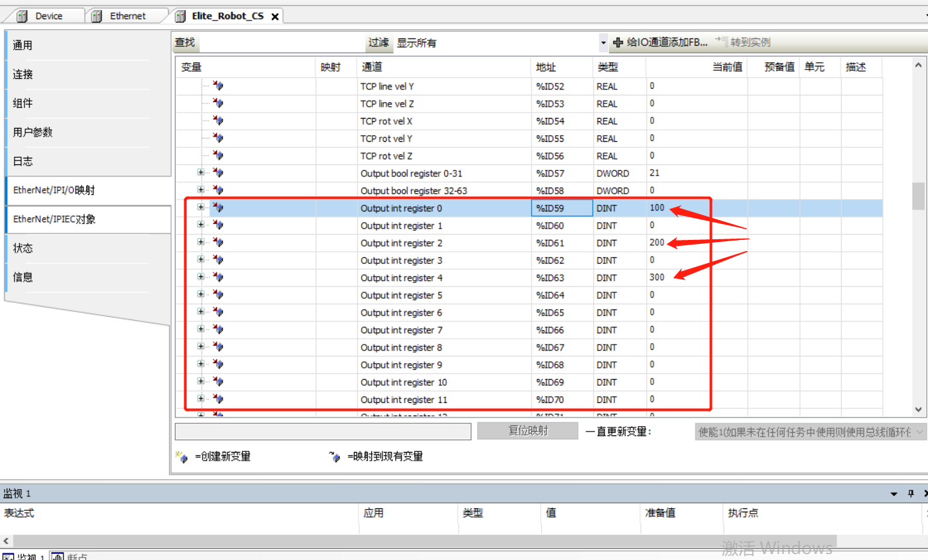Screen dimensions: 928x560
Task: Expand the Output int register 2 row
Action: (x=201, y=243)
